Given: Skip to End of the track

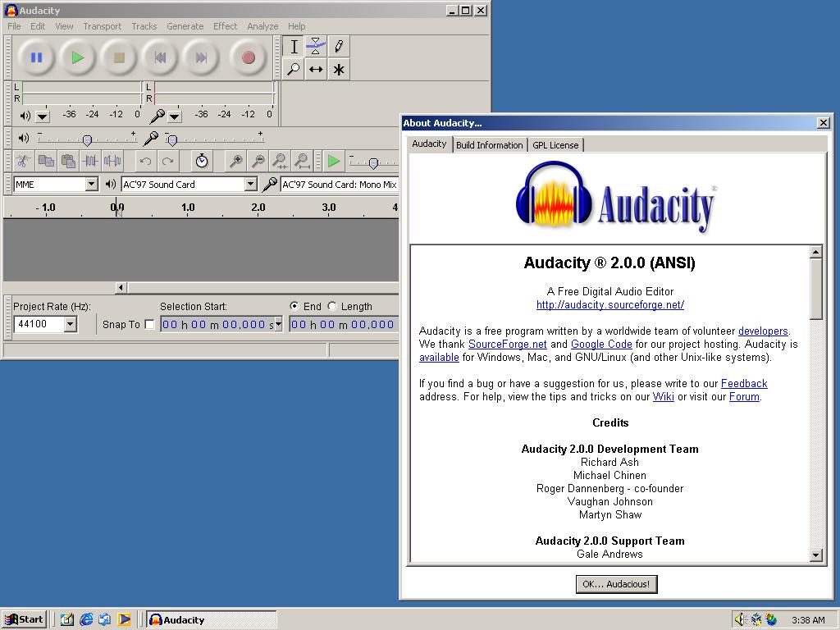Looking at the screenshot, I should tap(201, 57).
